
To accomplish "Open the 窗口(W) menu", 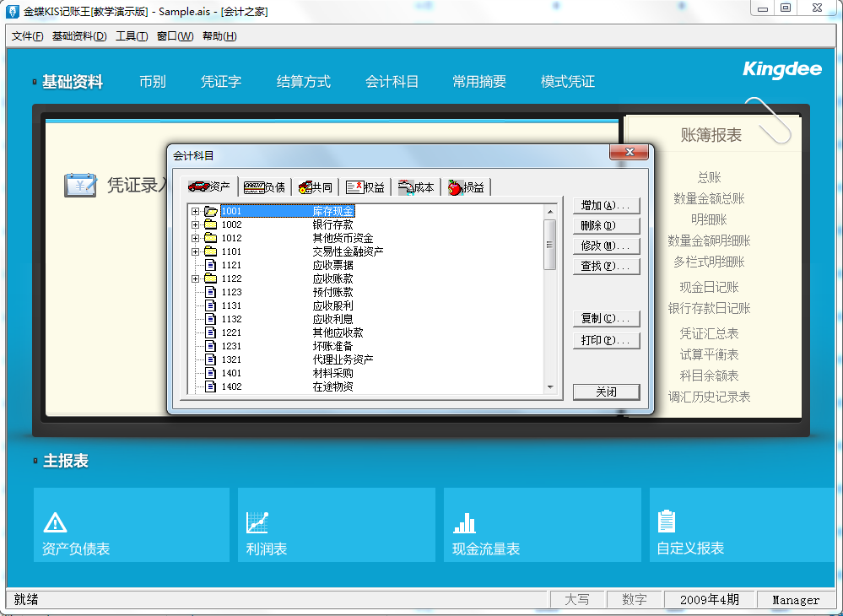I will (176, 36).
